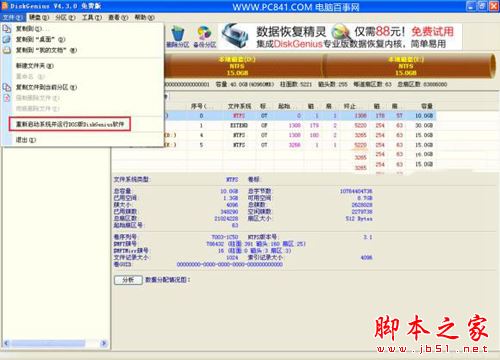Viewport: 500px width, 360px height.
Task: Click the 30.0GB capacity cell
Action: 424,125
